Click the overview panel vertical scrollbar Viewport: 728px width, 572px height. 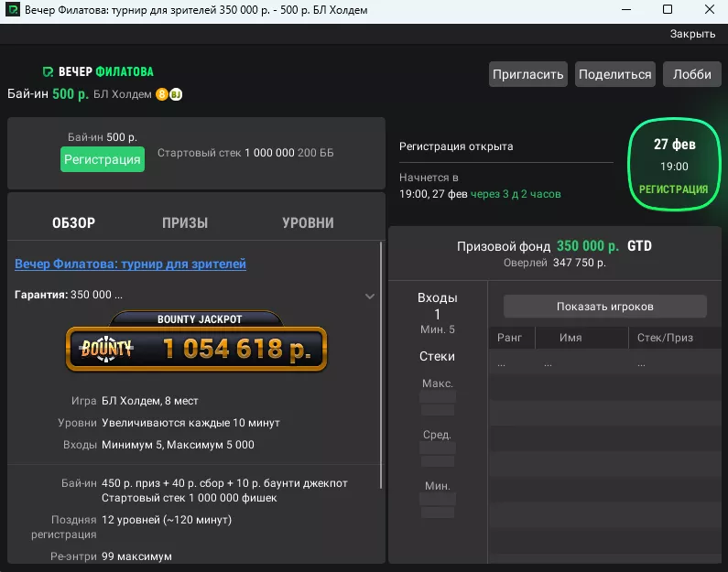coord(383,366)
